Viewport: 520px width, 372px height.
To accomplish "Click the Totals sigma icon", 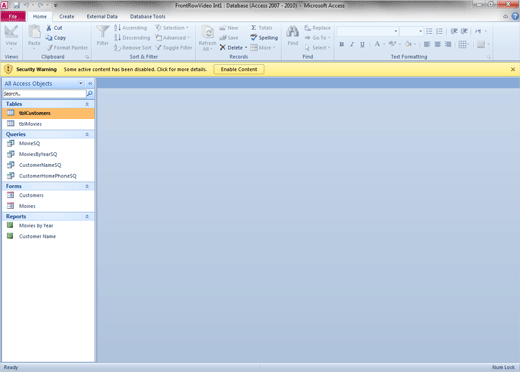I will point(254,28).
